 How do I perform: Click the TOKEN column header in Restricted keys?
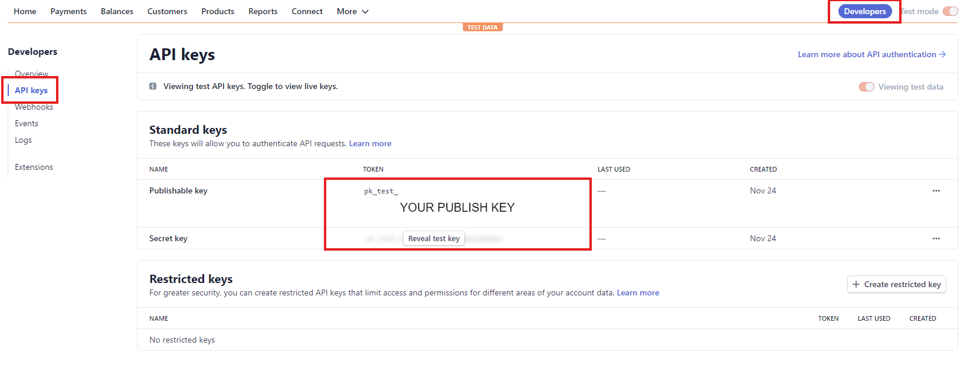pyautogui.click(x=828, y=318)
